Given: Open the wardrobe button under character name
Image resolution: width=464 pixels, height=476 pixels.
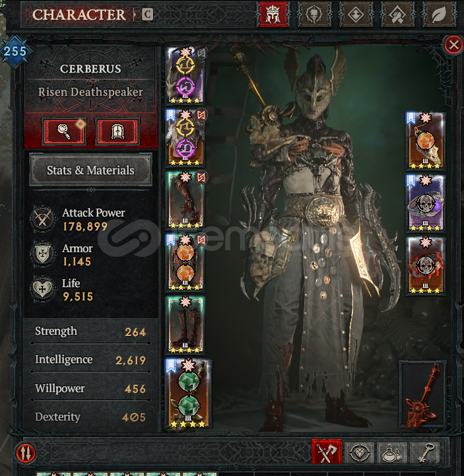Looking at the screenshot, I should (117, 131).
